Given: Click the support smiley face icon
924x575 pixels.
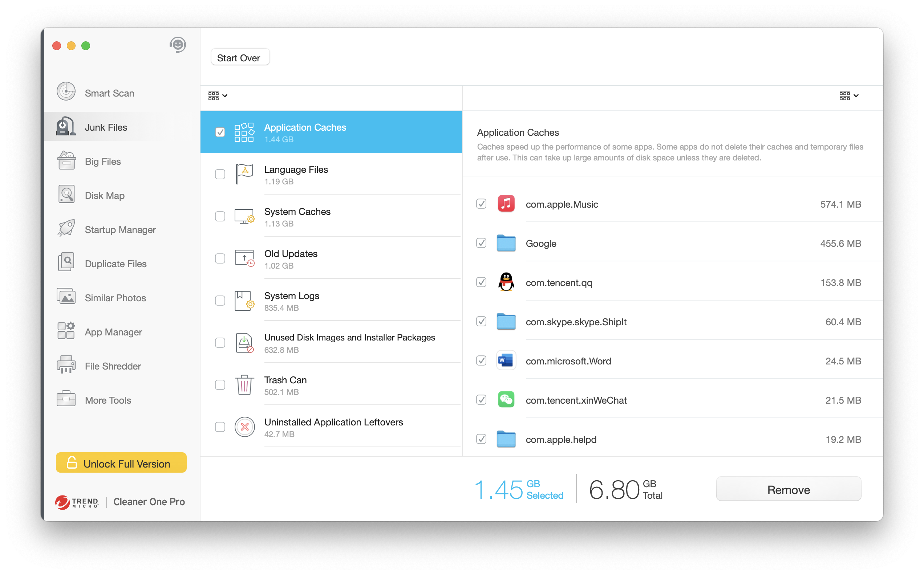Looking at the screenshot, I should pos(178,45).
